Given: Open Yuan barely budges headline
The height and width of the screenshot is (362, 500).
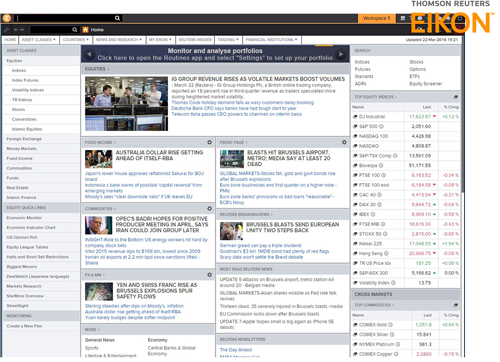Looking at the screenshot, I should pyautogui.click(x=130, y=317).
